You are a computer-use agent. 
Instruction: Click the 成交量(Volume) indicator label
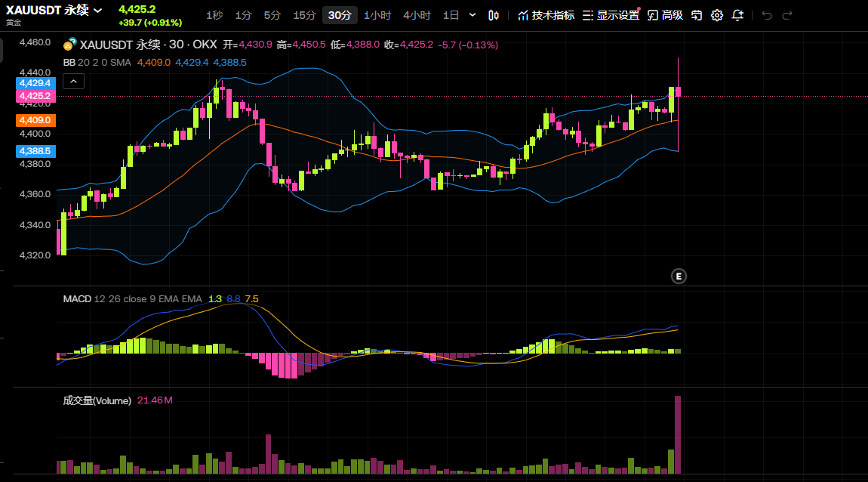pos(97,400)
